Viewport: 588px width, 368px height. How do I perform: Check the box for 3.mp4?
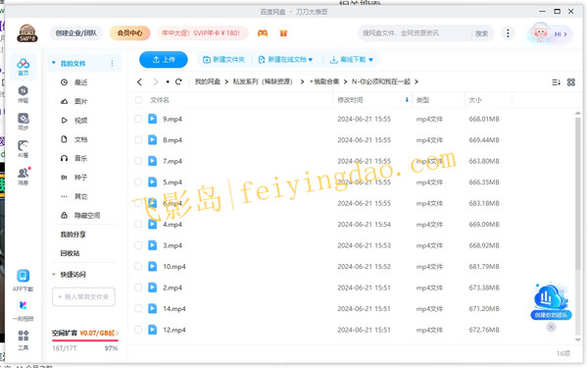[x=138, y=245]
